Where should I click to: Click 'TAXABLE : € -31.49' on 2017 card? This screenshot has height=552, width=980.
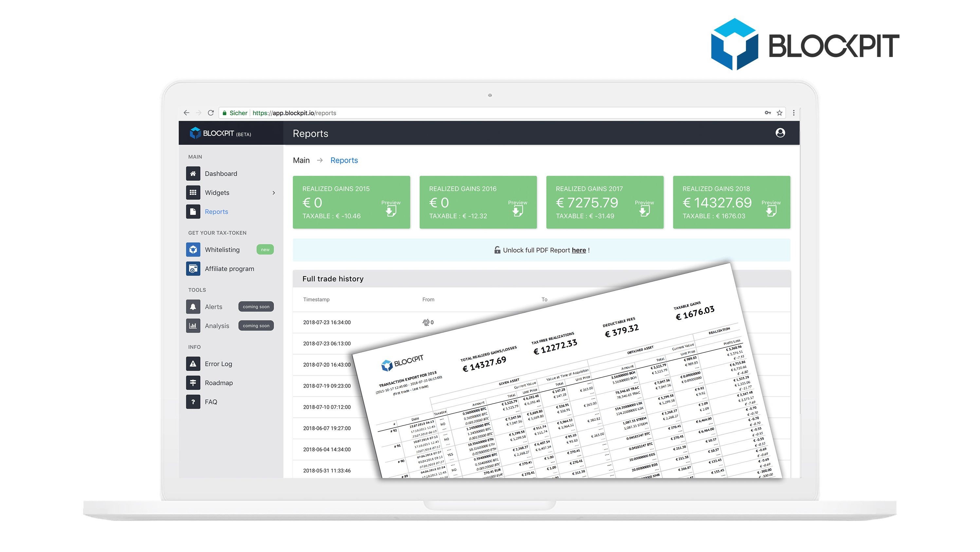click(x=585, y=216)
